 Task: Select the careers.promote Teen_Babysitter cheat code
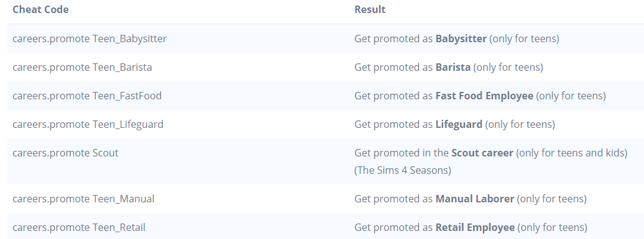(x=90, y=38)
